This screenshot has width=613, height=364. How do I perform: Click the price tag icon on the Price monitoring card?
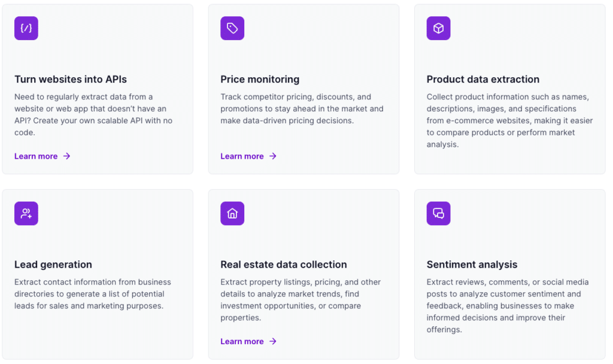(232, 28)
